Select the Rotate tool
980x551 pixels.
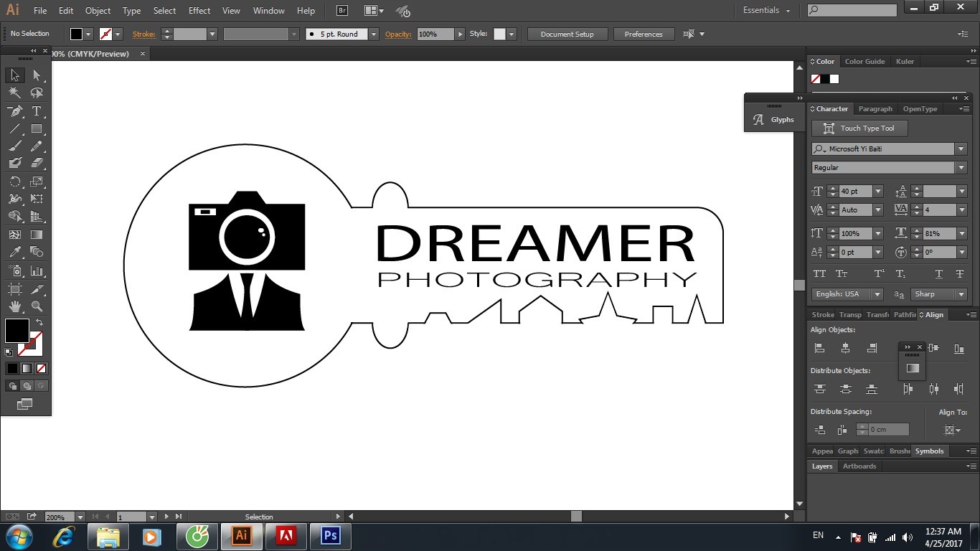(14, 182)
